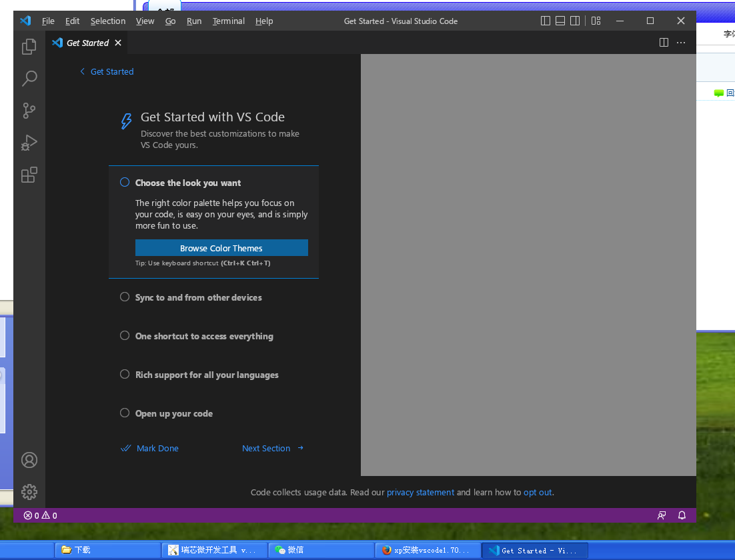Open the Extensions view icon

(x=29, y=175)
